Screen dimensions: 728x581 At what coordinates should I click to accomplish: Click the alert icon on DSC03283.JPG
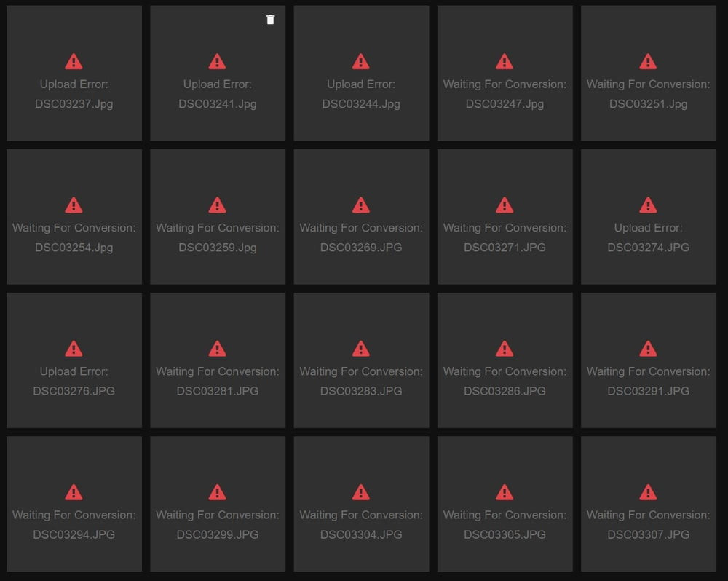[x=360, y=349]
